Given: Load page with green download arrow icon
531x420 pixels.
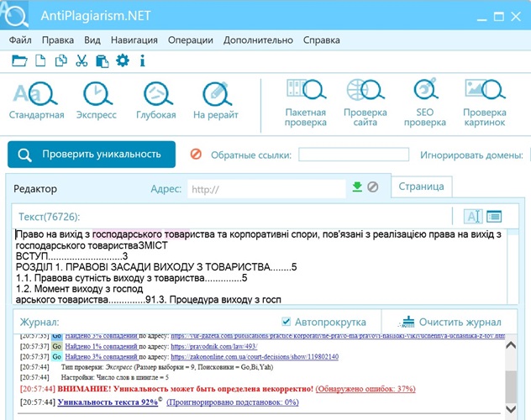Looking at the screenshot, I should [357, 186].
